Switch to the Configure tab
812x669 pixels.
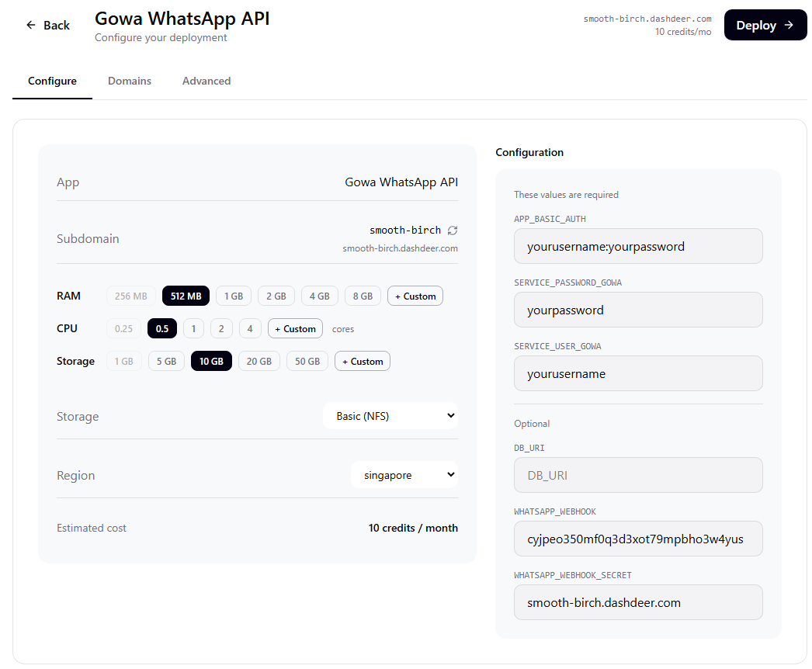pos(52,81)
